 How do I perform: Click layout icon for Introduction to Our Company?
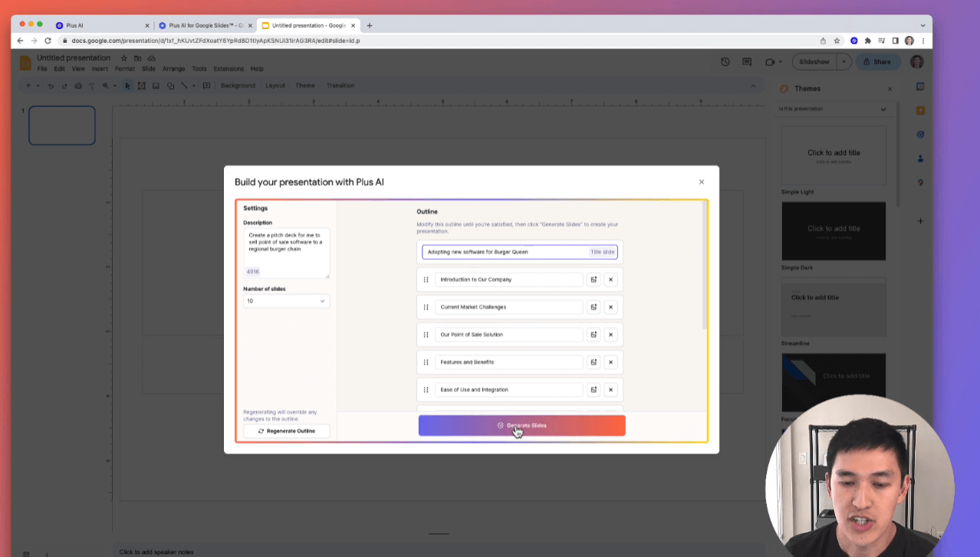coord(593,280)
